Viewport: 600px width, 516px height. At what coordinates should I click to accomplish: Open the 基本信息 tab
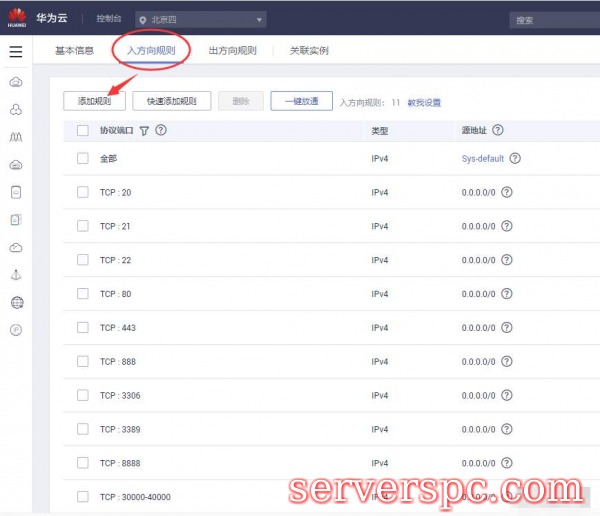point(74,50)
